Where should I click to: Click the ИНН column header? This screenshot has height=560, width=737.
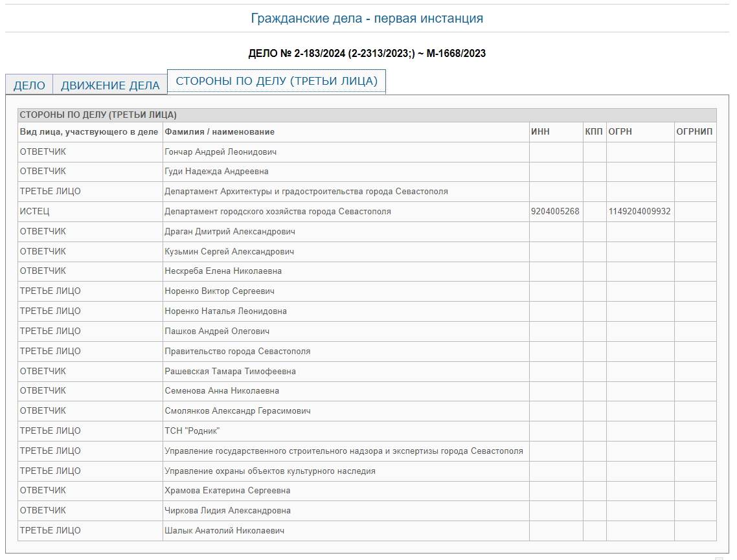(540, 132)
